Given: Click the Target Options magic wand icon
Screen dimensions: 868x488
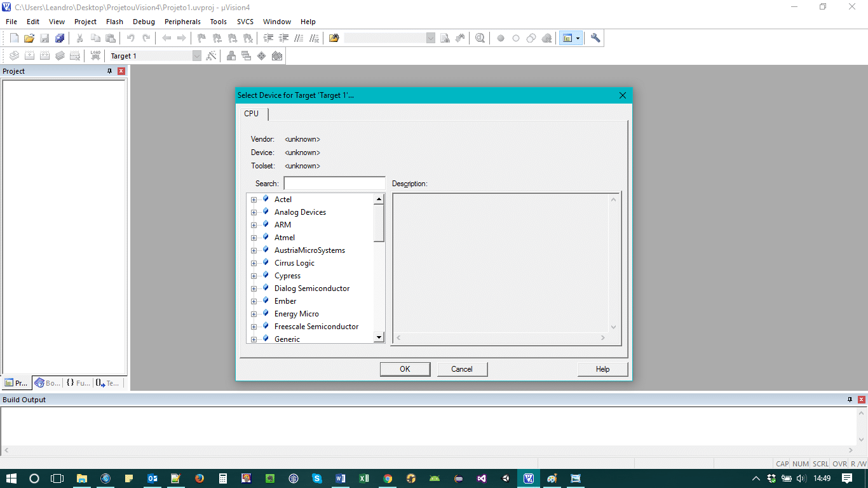Looking at the screenshot, I should click(212, 56).
